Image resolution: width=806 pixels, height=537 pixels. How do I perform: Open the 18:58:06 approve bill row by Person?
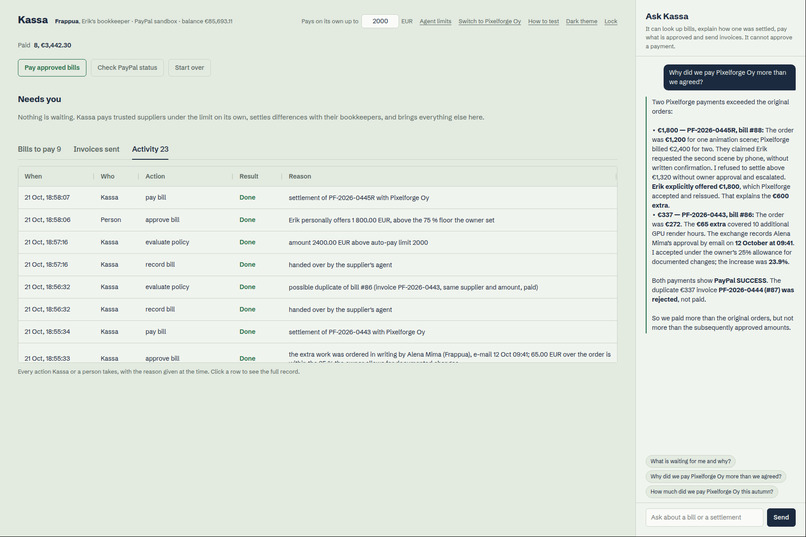click(317, 220)
